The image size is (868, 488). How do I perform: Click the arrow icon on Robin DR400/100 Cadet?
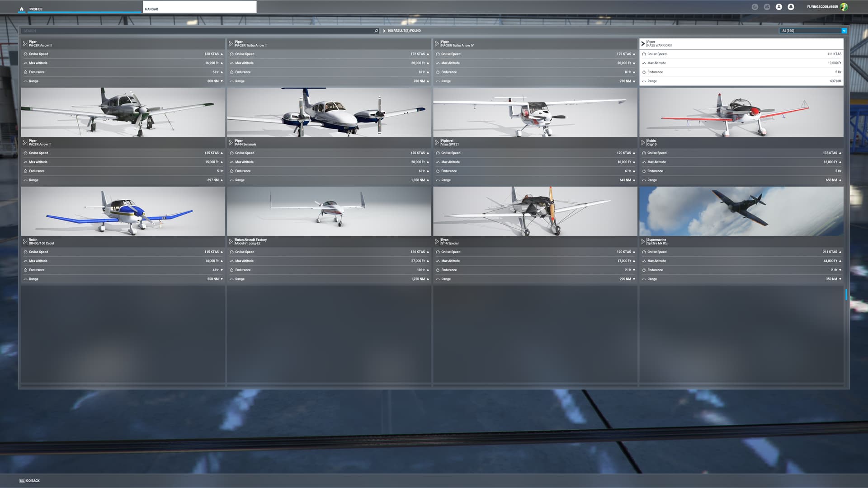(24, 242)
